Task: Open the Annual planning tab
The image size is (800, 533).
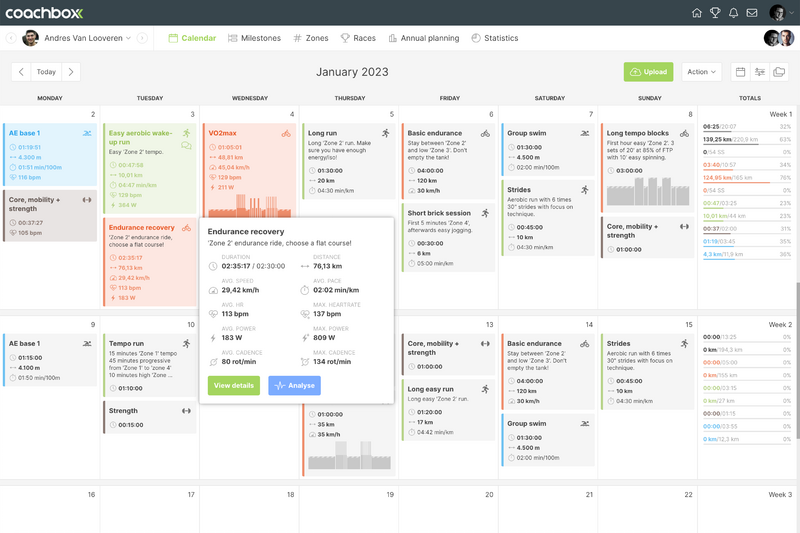Action: pos(422,38)
